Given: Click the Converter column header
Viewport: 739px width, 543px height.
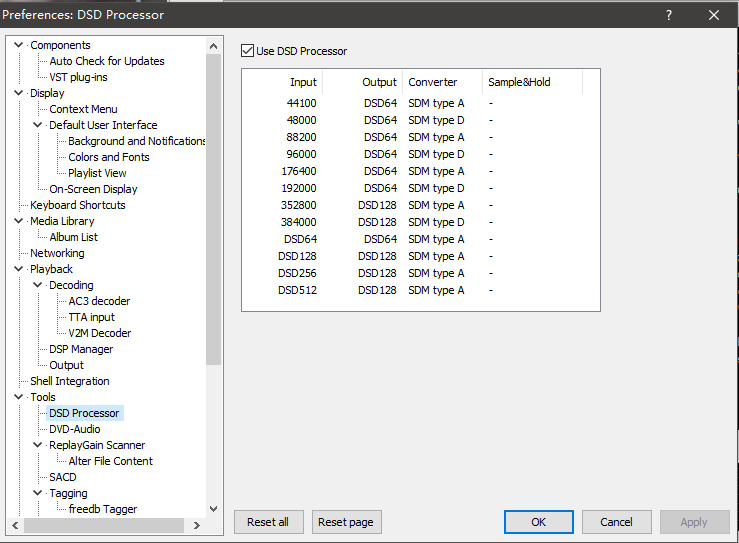Looking at the screenshot, I should point(433,82).
